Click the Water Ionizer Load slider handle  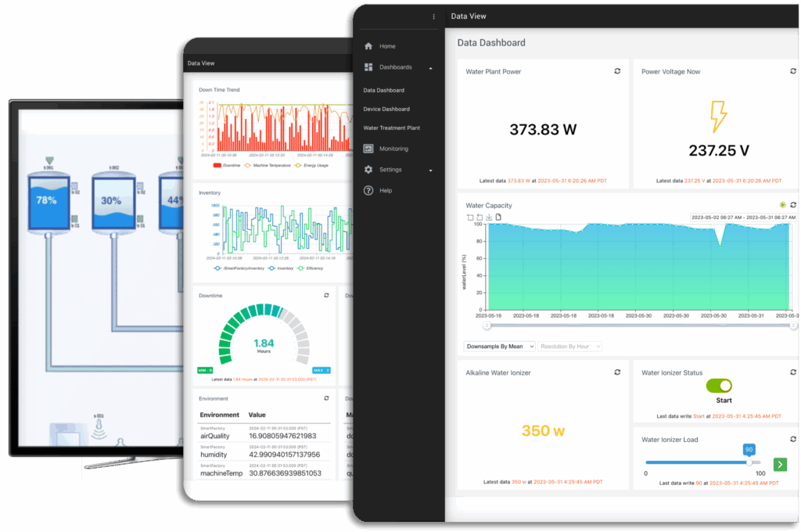coord(749,462)
